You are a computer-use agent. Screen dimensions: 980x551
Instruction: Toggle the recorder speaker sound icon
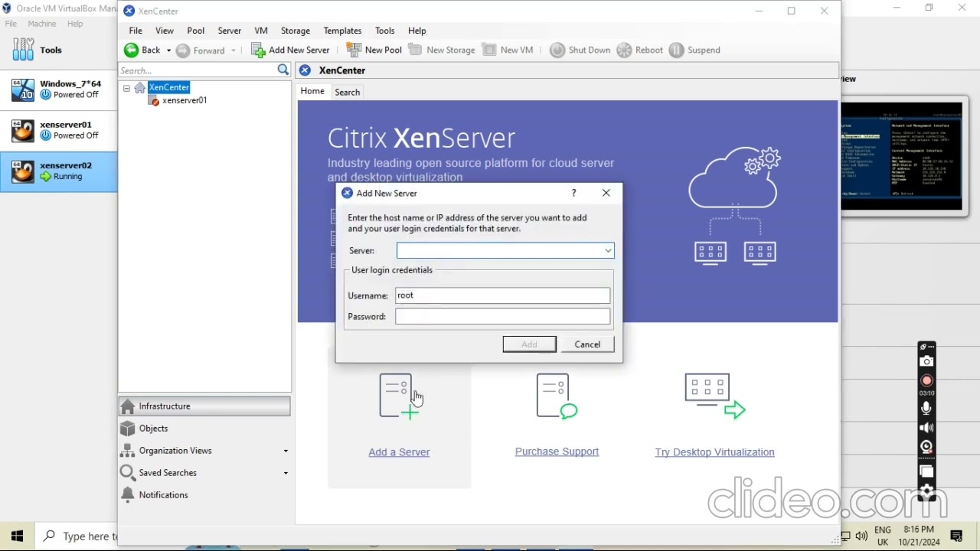[927, 428]
